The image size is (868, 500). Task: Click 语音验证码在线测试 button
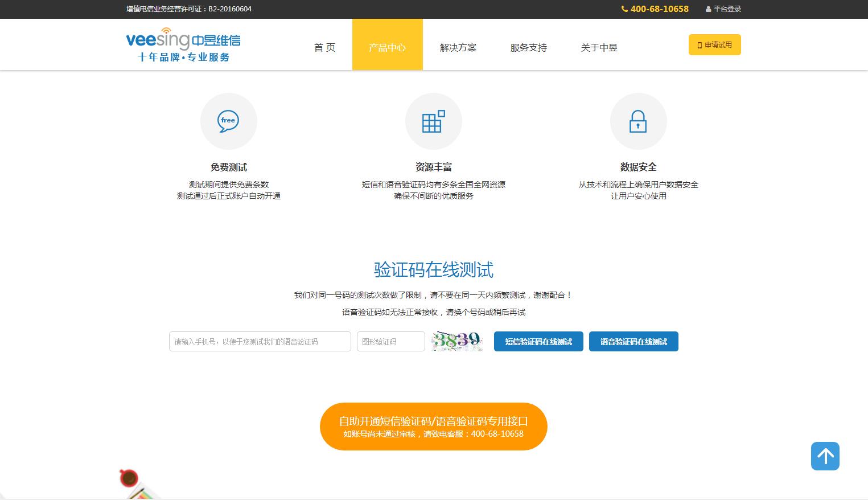(633, 342)
